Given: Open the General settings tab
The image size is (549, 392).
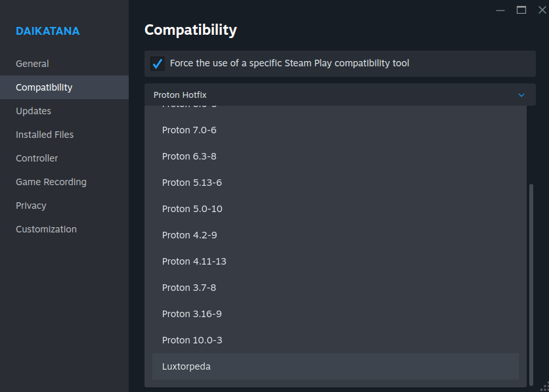Looking at the screenshot, I should (x=32, y=64).
